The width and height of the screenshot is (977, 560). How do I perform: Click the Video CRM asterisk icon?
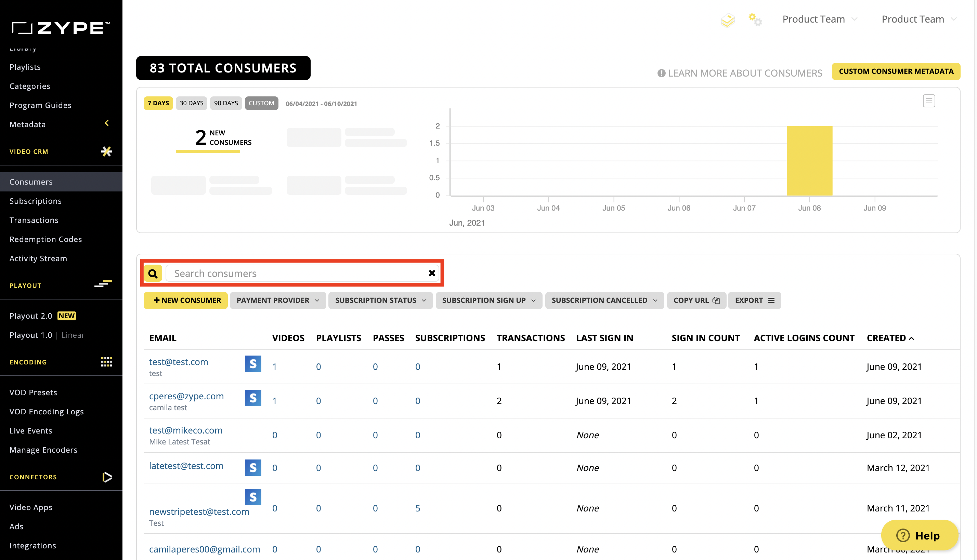pos(107,151)
